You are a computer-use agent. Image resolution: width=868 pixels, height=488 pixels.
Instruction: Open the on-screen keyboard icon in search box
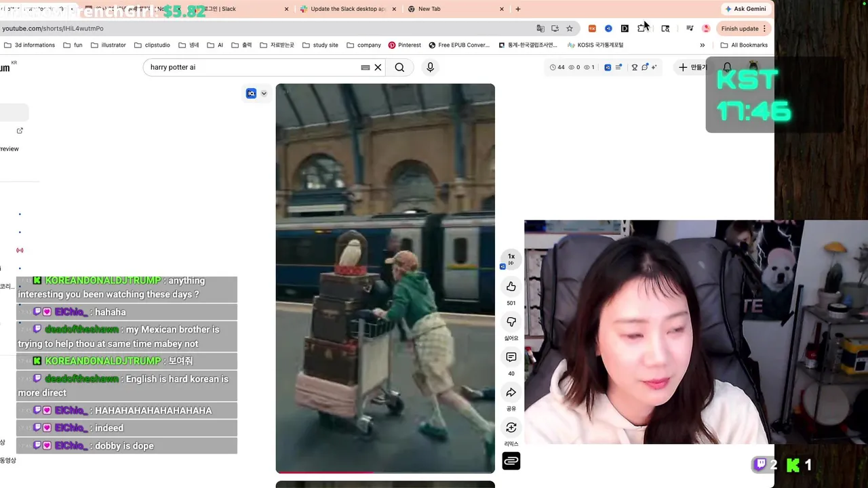click(366, 67)
